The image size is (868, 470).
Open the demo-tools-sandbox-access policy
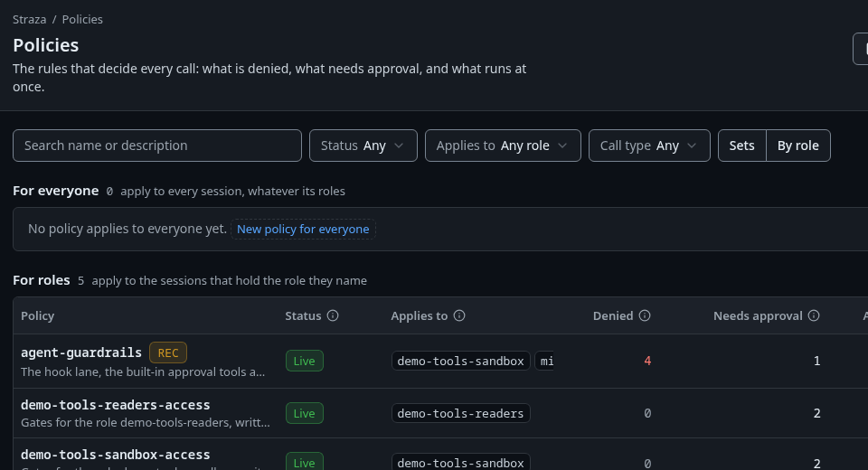pos(116,455)
